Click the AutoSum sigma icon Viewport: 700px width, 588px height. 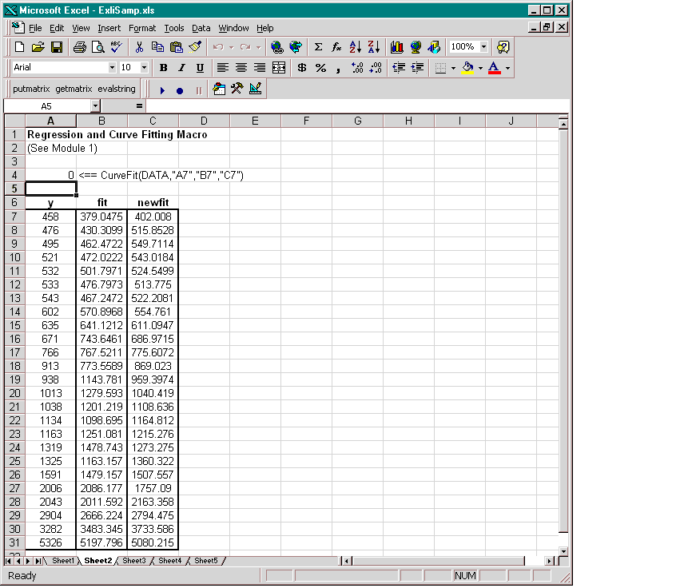[318, 47]
